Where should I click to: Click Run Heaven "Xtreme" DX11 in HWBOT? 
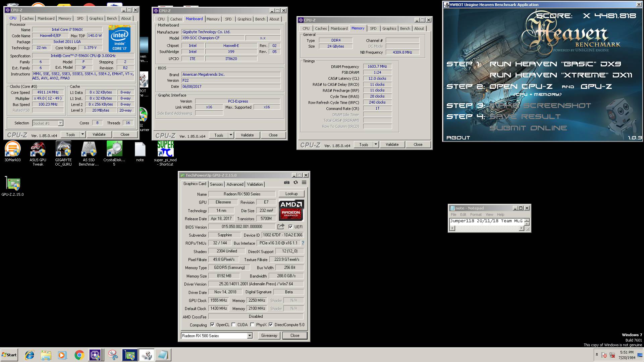(x=561, y=75)
